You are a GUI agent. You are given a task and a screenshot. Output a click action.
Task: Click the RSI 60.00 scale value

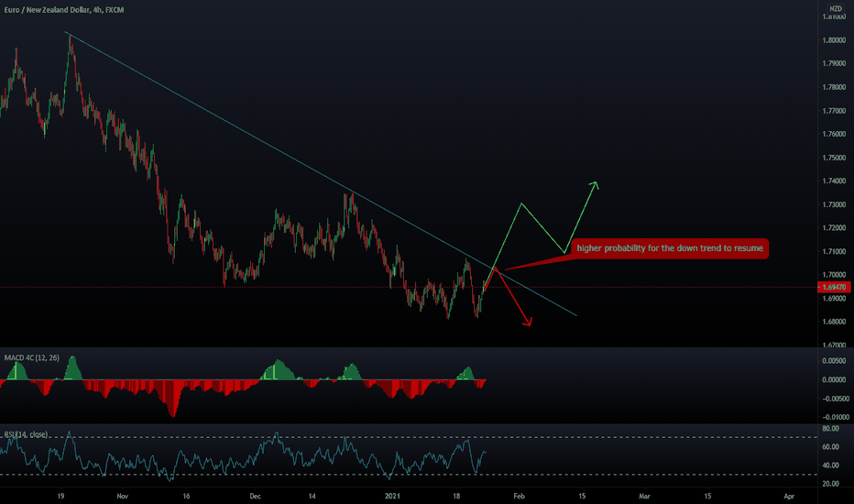pos(830,447)
